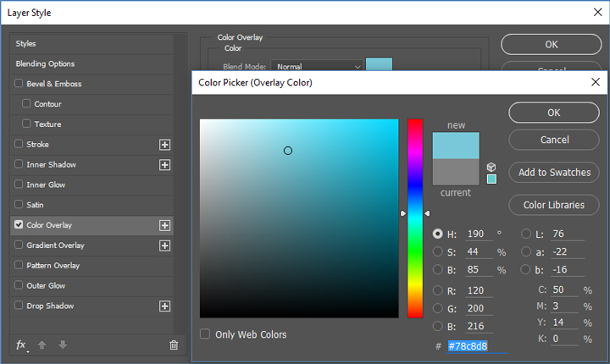Click the K black field showing 0
The width and height of the screenshot is (610, 364).
click(565, 339)
